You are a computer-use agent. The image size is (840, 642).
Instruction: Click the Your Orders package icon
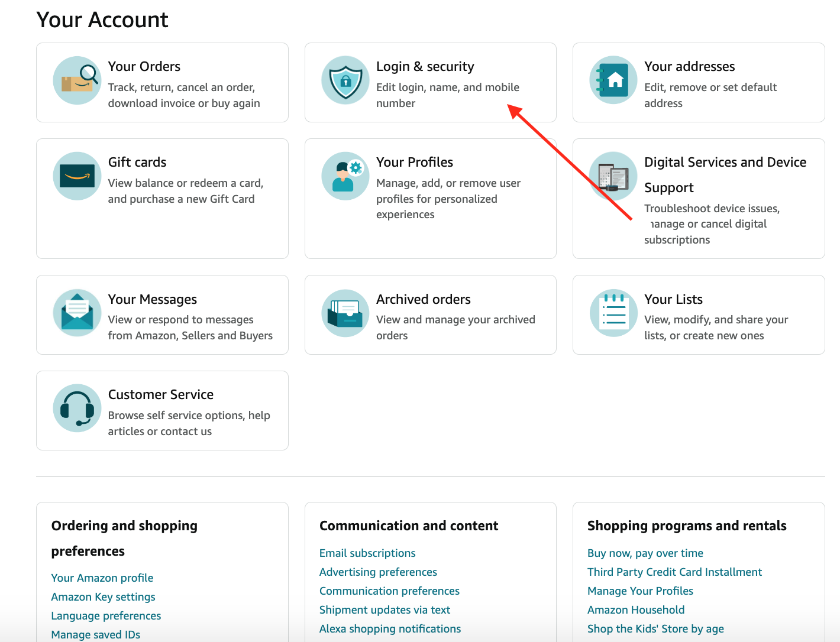77,80
